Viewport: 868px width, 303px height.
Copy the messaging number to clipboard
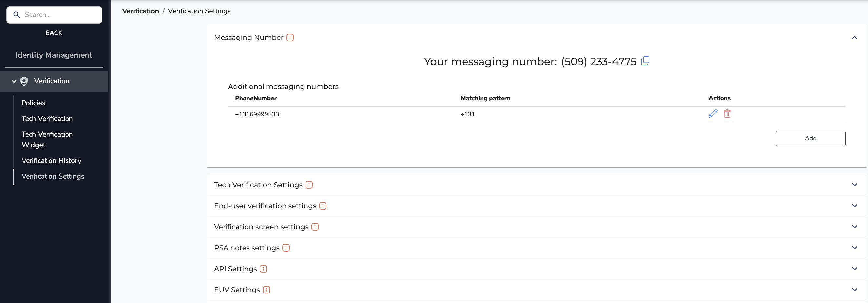click(645, 61)
